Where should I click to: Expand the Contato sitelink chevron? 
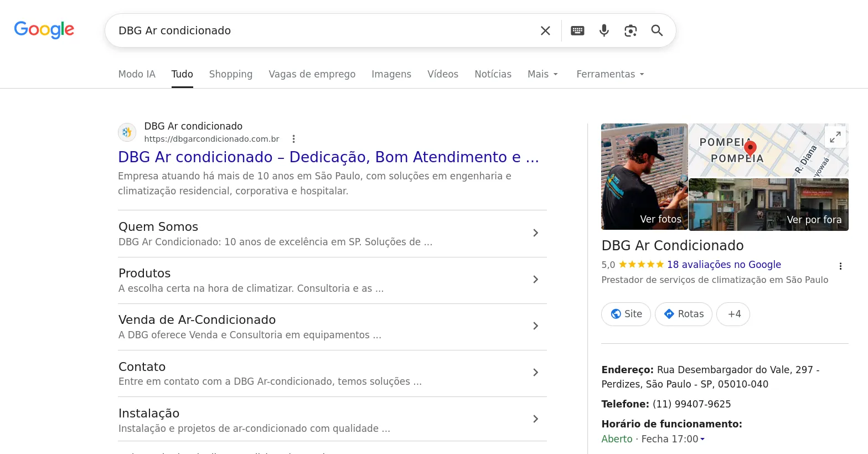pyautogui.click(x=535, y=373)
